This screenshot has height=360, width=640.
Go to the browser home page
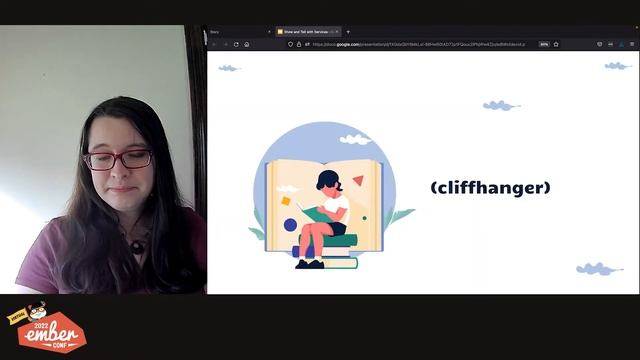point(247,44)
